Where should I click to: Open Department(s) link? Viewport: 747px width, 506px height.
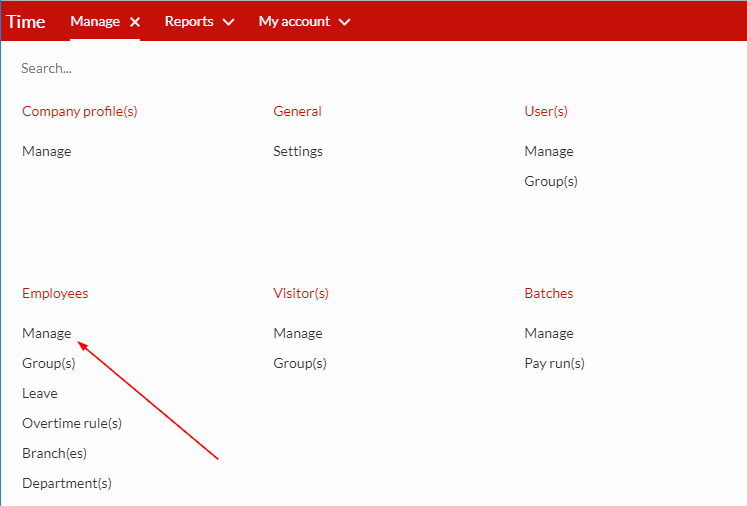67,484
